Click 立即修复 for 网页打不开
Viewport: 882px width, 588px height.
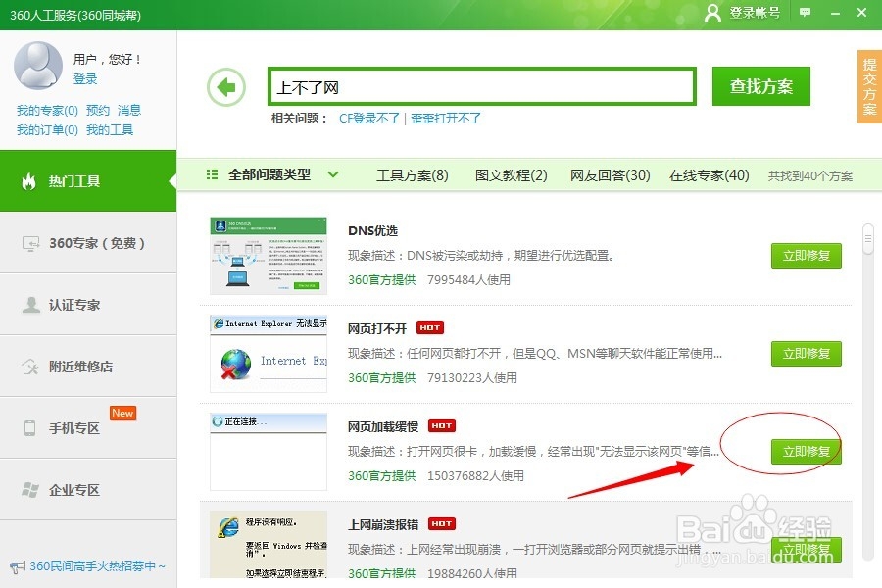point(807,354)
